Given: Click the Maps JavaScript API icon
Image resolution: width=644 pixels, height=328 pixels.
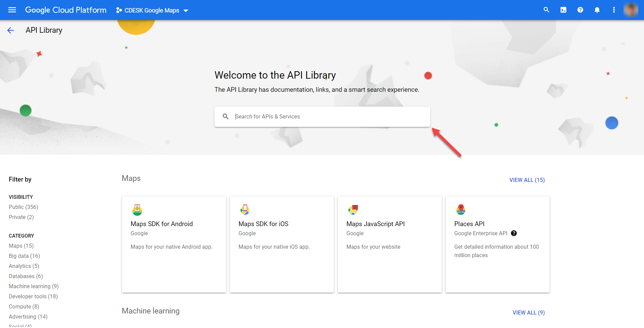Looking at the screenshot, I should [x=353, y=210].
